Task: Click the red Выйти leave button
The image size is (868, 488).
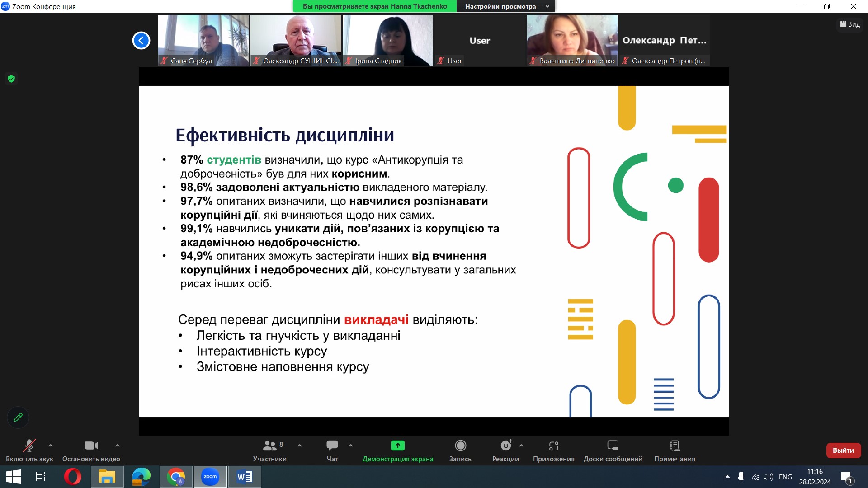Action: point(843,450)
